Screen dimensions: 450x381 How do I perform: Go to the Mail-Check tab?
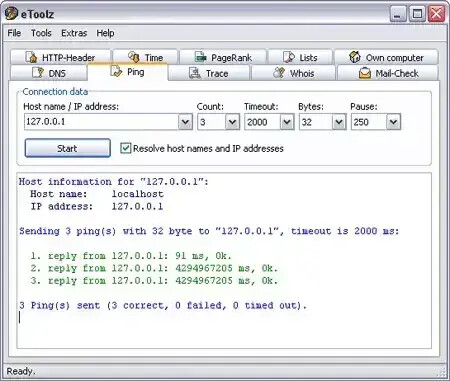click(388, 73)
